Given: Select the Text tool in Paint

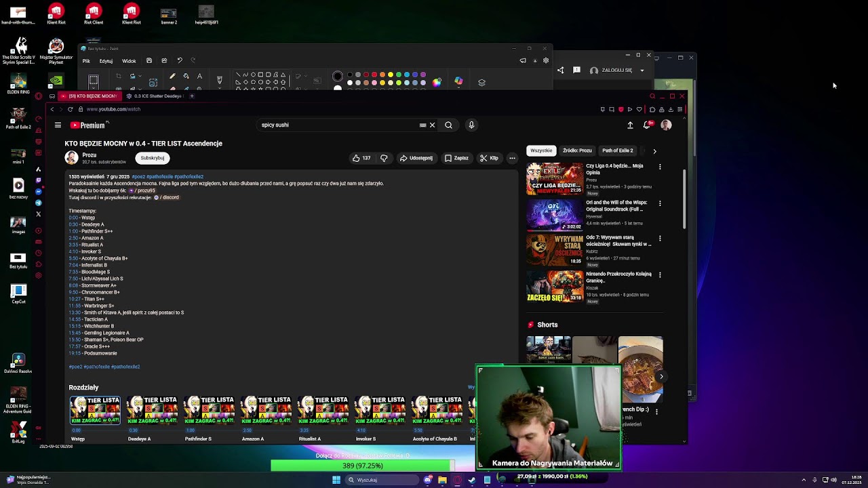Looking at the screenshot, I should click(199, 76).
